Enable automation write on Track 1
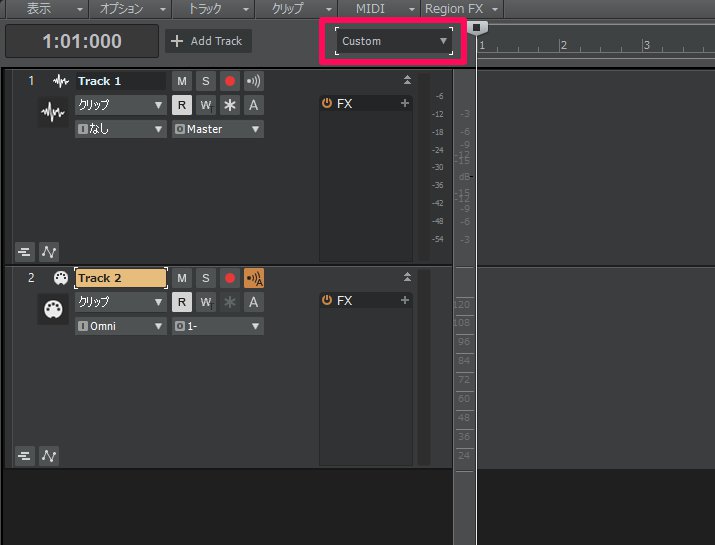Screen dimensions: 715x545 (206, 105)
